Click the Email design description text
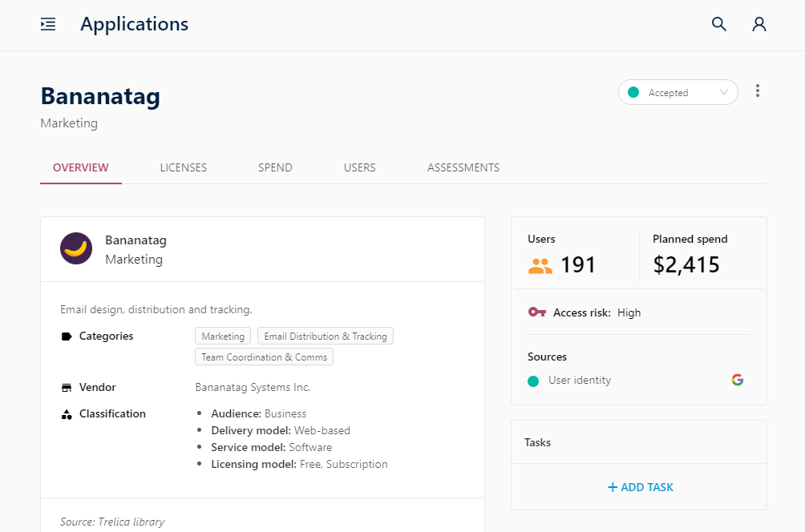805x532 pixels. click(156, 310)
